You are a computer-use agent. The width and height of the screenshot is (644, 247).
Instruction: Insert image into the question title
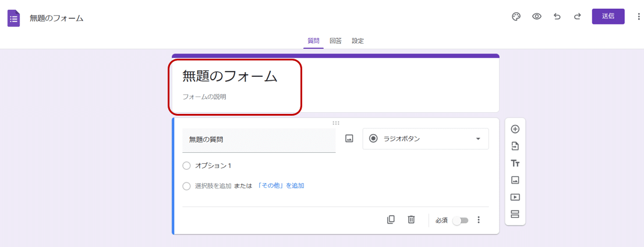click(x=349, y=139)
